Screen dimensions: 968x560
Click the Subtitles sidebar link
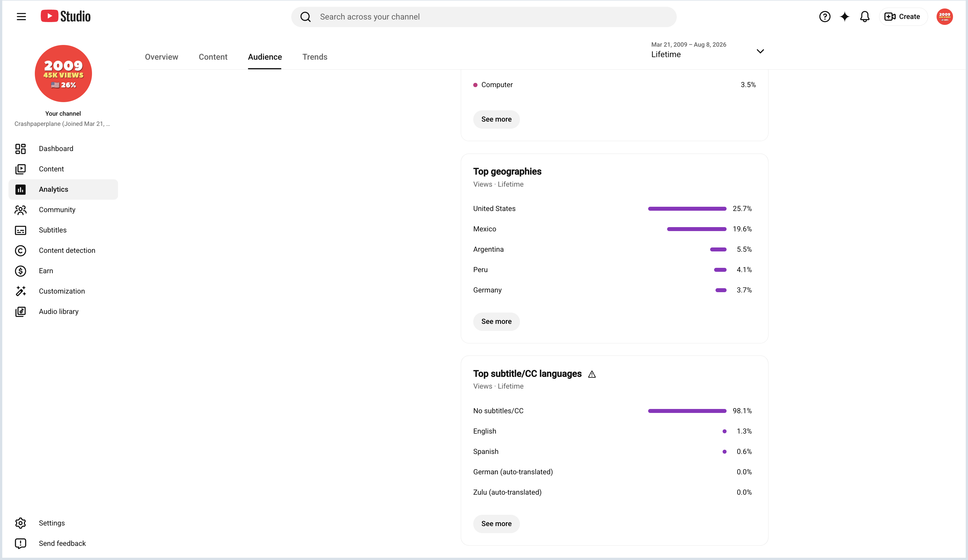[x=63, y=230]
